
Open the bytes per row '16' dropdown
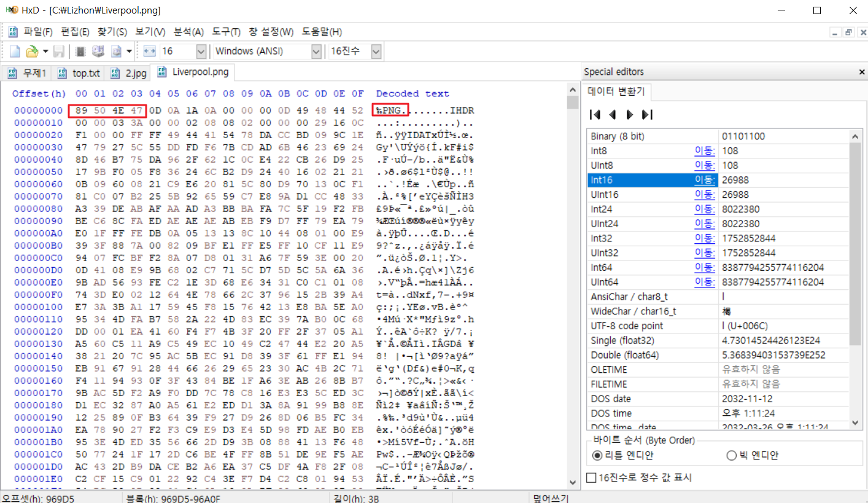(201, 52)
